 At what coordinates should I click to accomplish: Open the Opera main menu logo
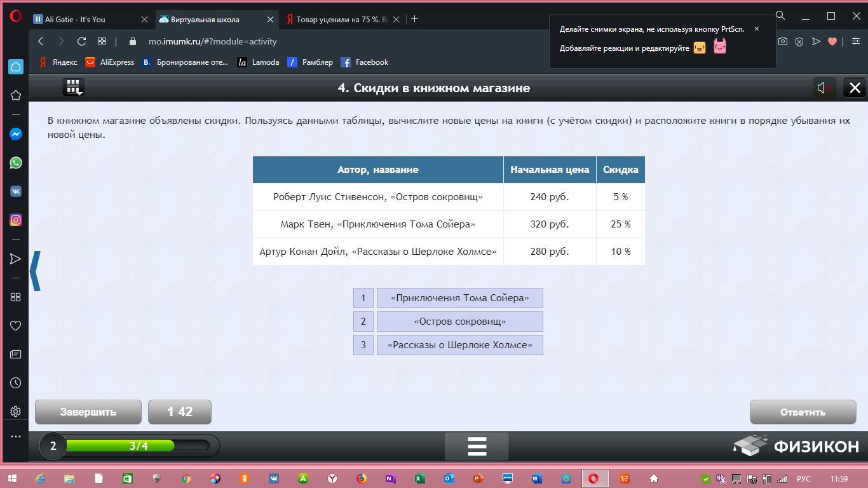(16, 17)
